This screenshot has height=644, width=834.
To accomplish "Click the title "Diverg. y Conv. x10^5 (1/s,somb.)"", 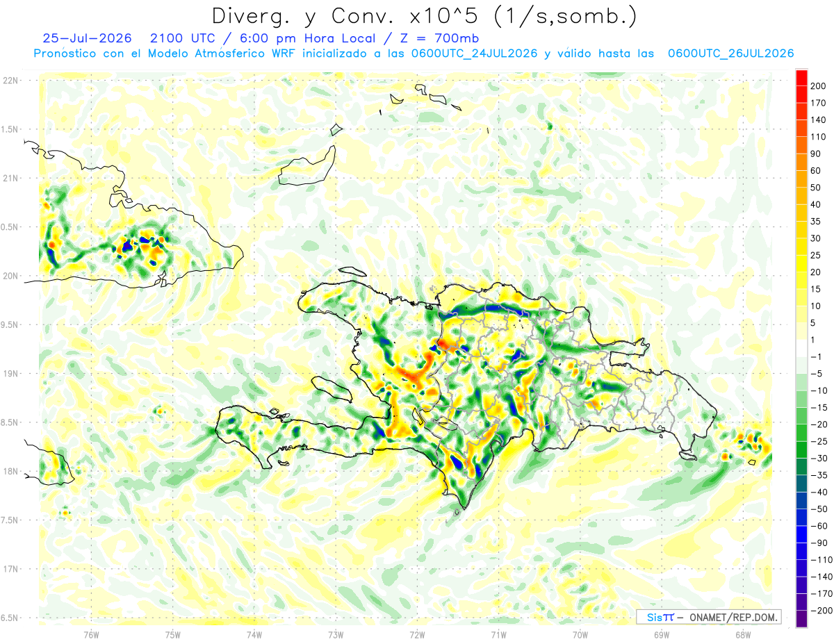I will click(424, 16).
